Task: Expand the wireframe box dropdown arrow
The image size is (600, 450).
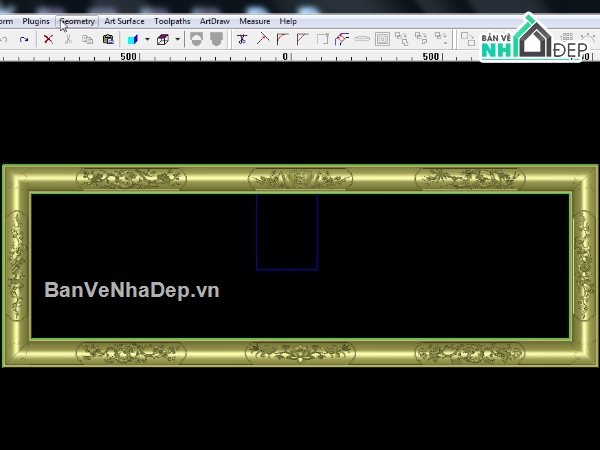Action: point(178,39)
